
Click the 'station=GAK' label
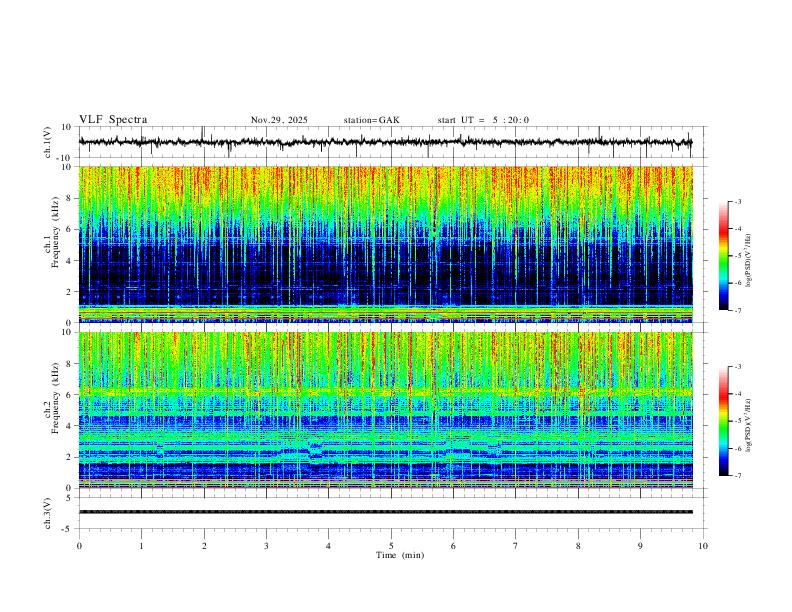pos(371,120)
